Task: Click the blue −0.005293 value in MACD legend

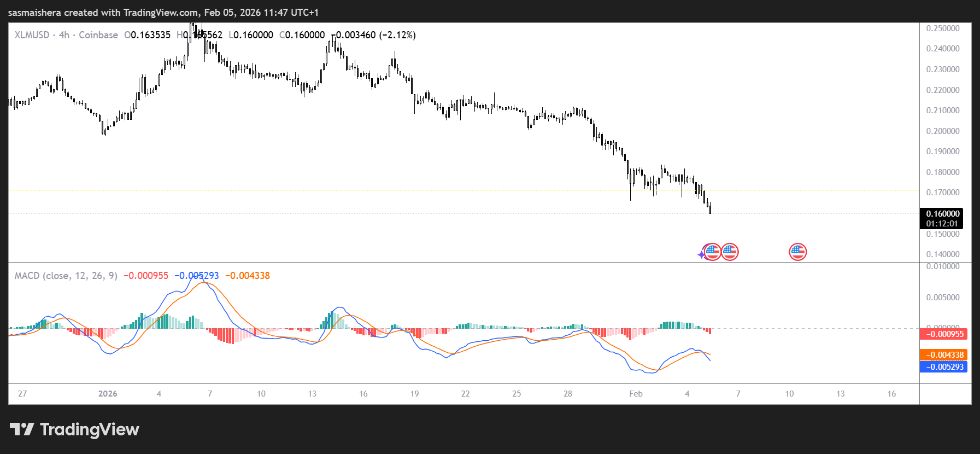Action: pos(197,276)
